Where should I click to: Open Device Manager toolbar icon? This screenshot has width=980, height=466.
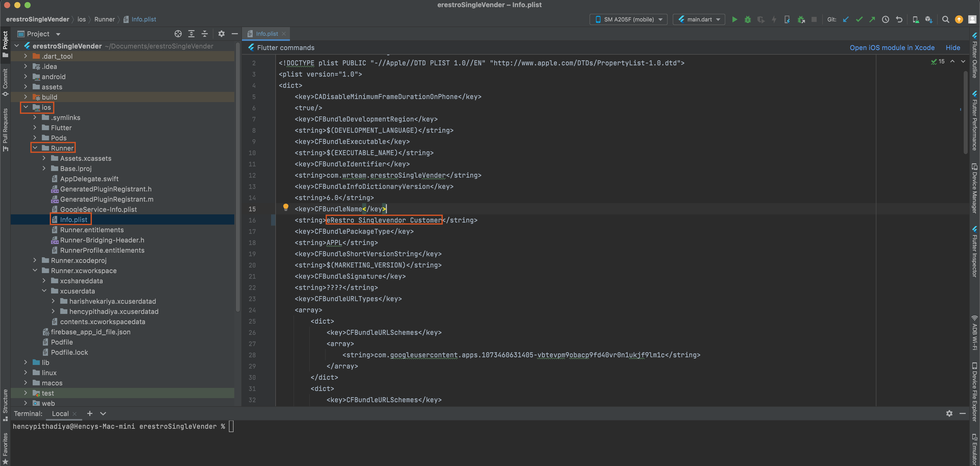pos(916,19)
